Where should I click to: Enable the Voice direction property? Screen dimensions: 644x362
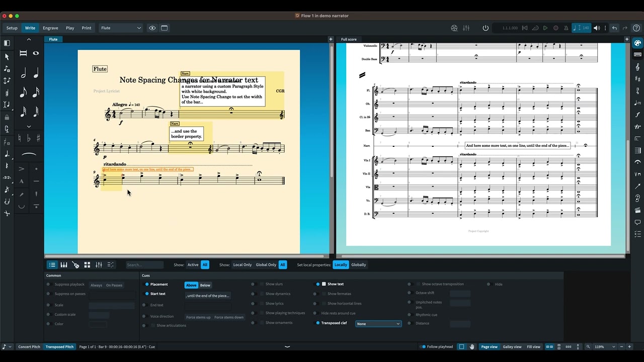pos(146,317)
